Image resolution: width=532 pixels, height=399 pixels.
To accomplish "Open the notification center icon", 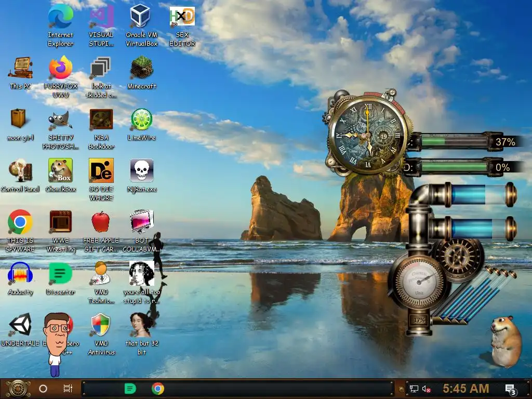I will point(511,389).
